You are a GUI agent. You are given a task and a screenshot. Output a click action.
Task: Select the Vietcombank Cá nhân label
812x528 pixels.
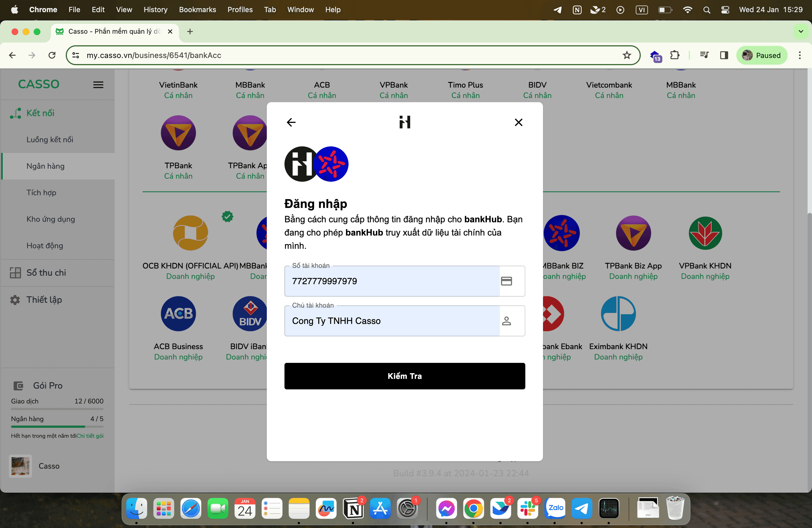pyautogui.click(x=609, y=90)
